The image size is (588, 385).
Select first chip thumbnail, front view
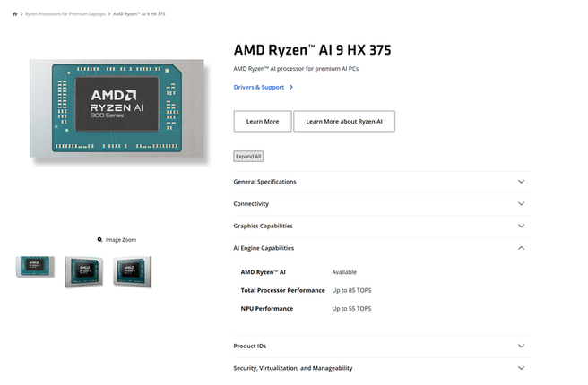coord(35,266)
